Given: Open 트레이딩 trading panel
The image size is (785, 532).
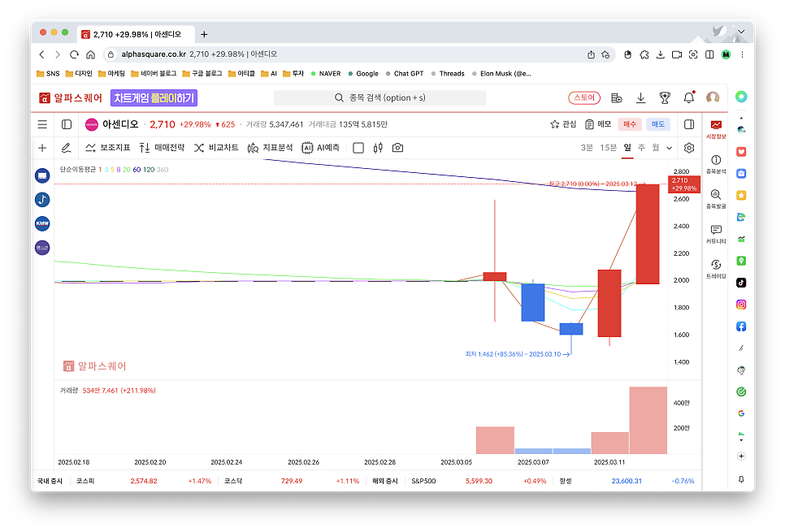Looking at the screenshot, I should (x=716, y=269).
